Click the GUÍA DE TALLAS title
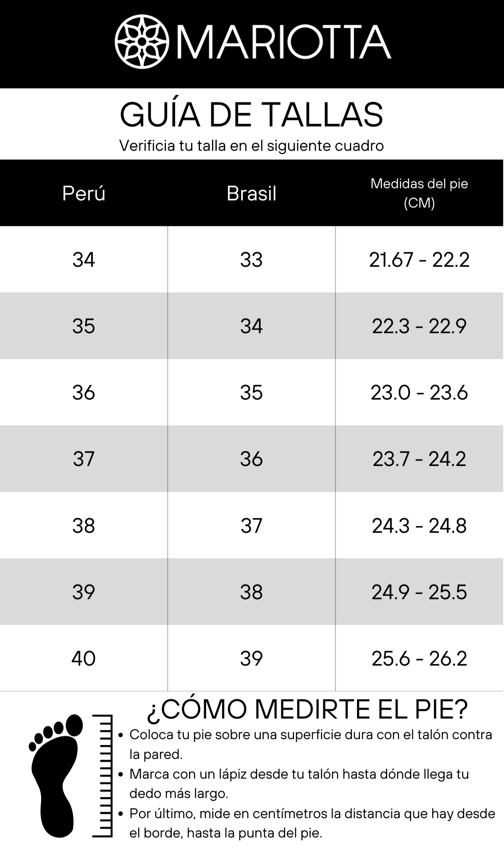504x851 pixels. coord(252,114)
